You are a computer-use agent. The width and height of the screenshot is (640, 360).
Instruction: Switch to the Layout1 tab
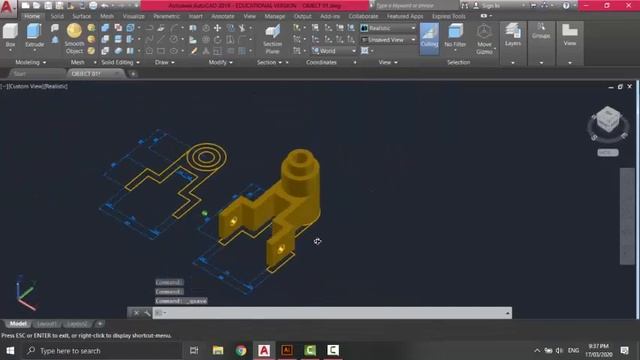[x=47, y=324]
